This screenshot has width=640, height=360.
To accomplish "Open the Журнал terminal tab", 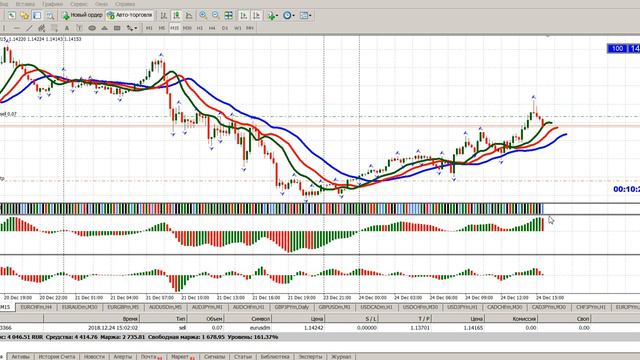I will (341, 357).
